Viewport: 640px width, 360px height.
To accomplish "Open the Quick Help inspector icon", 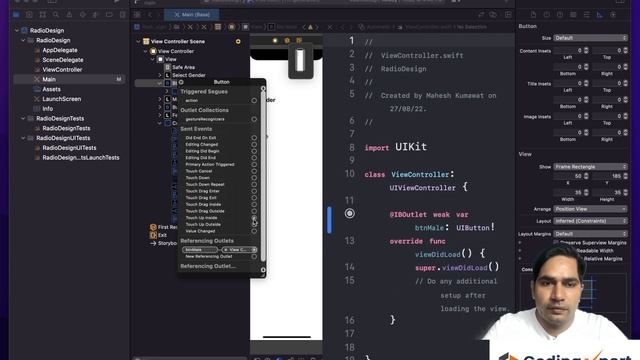I will click(x=560, y=15).
